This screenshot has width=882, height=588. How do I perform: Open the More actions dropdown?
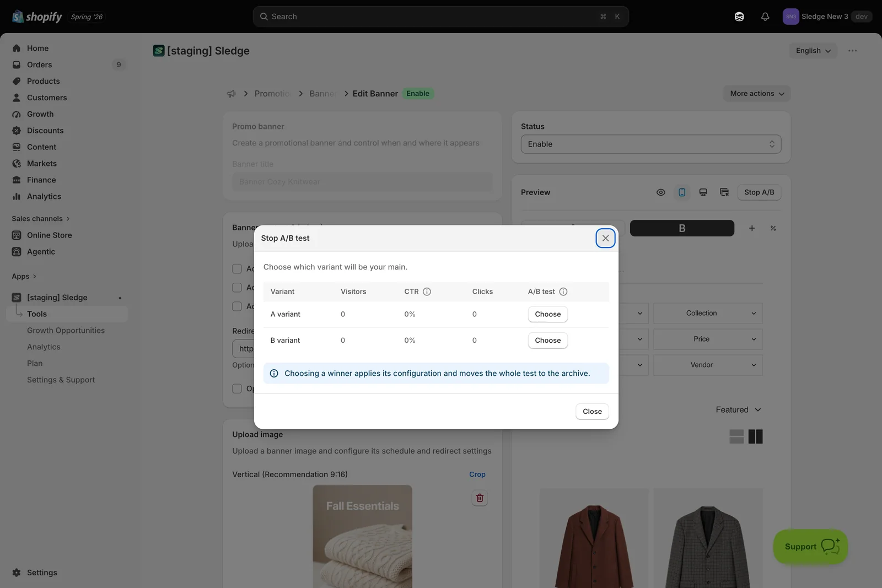click(757, 94)
